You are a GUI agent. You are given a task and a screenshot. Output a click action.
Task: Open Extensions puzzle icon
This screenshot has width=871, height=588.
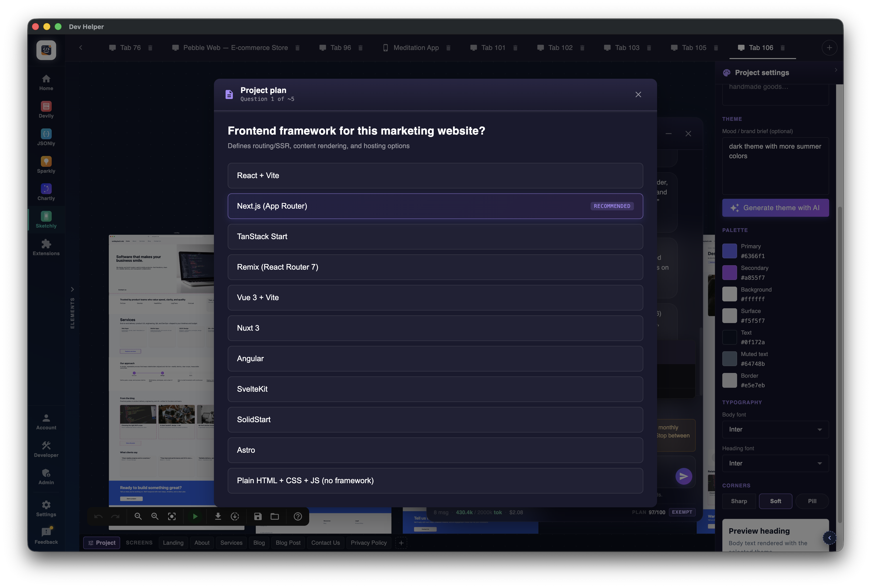click(x=46, y=247)
